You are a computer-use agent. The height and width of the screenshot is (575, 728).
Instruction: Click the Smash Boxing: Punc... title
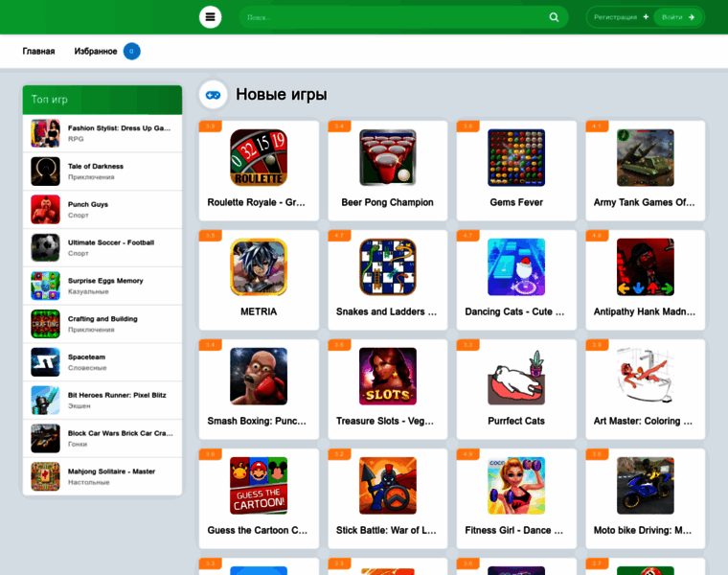tap(257, 421)
